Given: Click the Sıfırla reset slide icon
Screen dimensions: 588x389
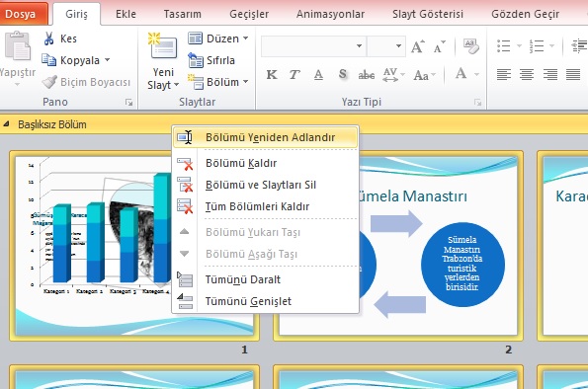Looking at the screenshot, I should (x=196, y=60).
